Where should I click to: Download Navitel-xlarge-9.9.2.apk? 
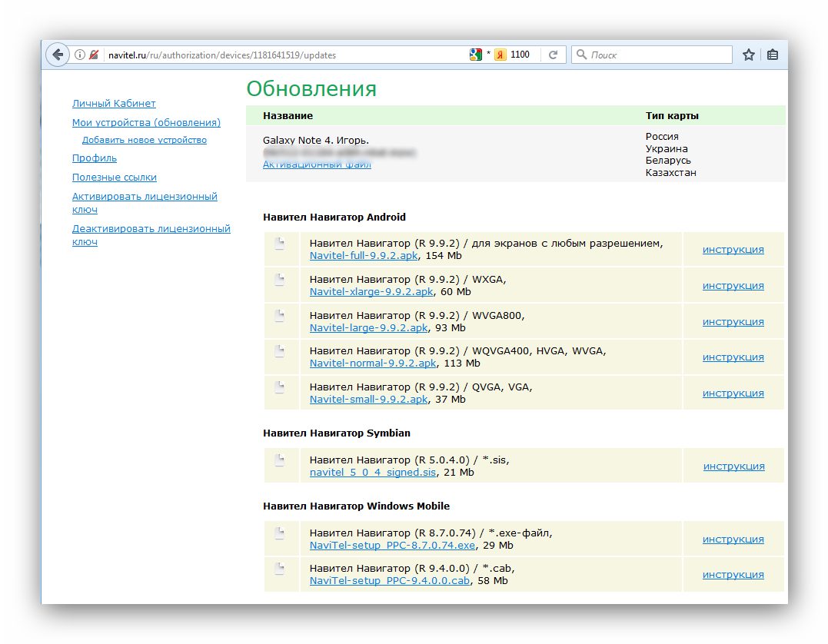(371, 292)
